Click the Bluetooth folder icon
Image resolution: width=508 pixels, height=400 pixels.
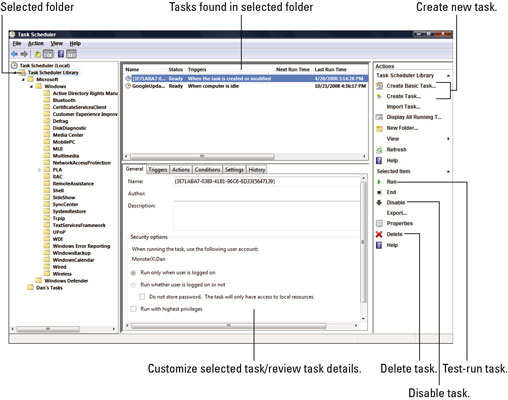coord(47,100)
